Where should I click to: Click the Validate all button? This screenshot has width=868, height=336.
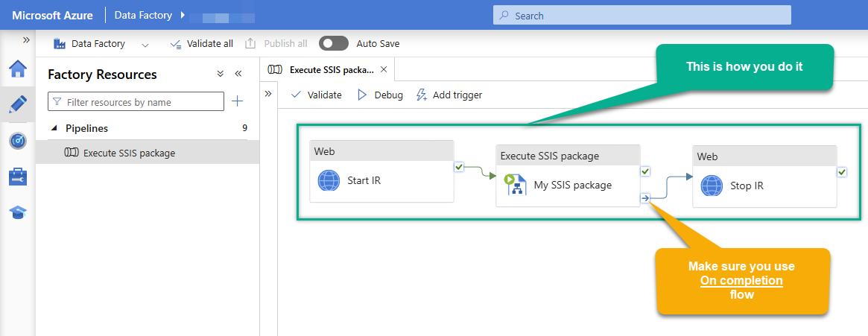(x=201, y=44)
